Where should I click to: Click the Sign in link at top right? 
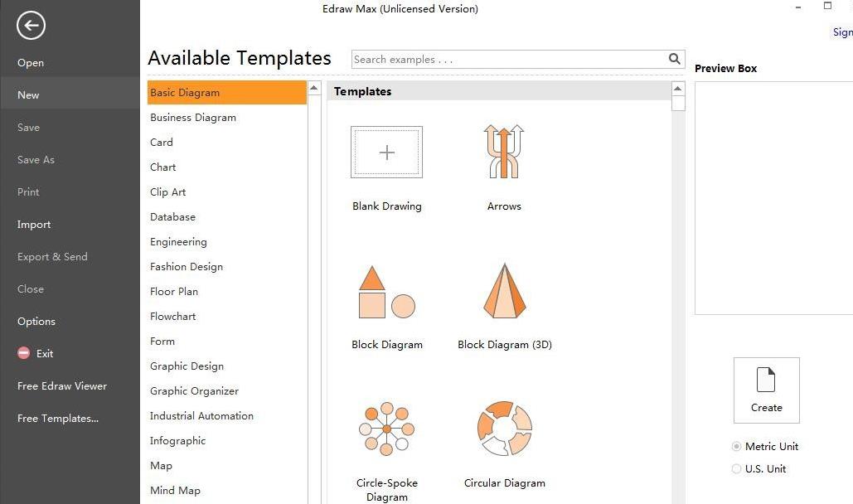(x=843, y=32)
